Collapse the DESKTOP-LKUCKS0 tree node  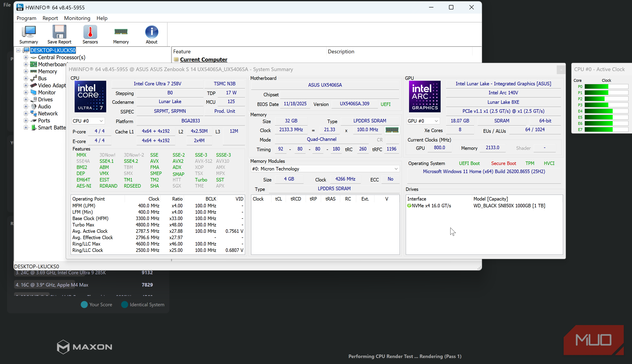point(18,50)
